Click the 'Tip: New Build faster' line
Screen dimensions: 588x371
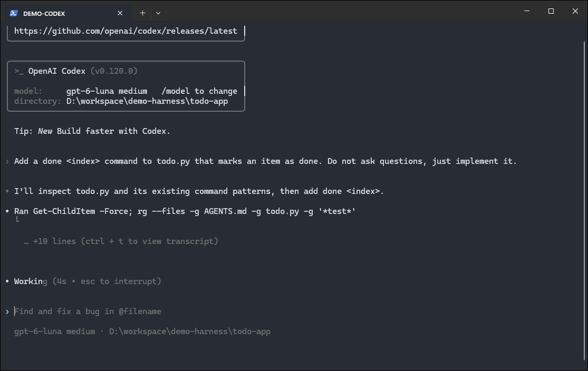pos(92,131)
